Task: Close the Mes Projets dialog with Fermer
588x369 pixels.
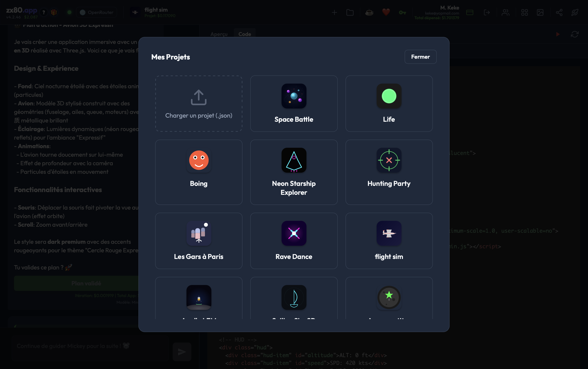Action: 420,57
